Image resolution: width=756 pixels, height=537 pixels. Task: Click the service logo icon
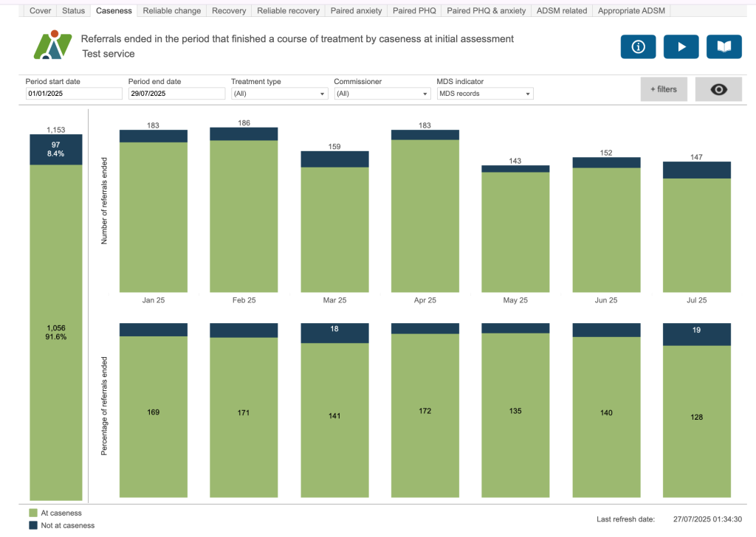point(52,46)
